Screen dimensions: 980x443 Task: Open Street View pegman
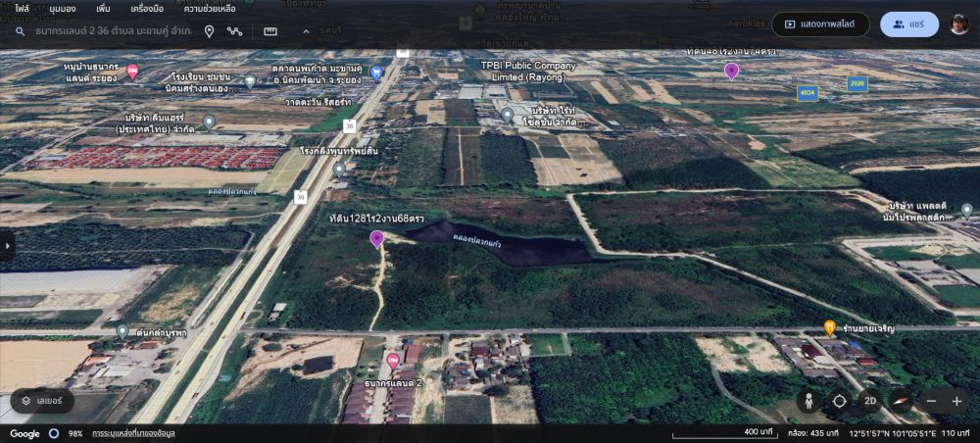[808, 401]
